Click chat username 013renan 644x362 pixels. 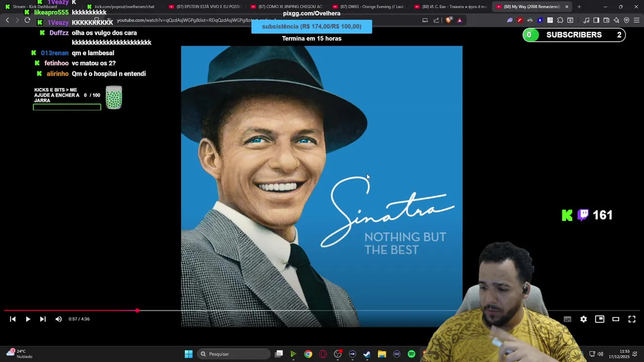pos(55,53)
